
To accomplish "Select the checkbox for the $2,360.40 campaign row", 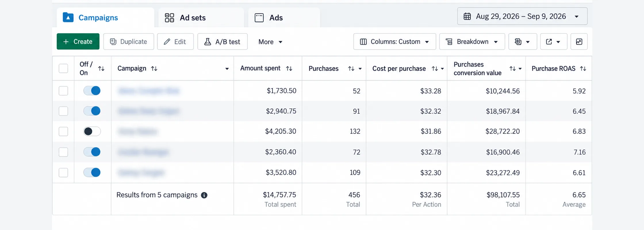I will (x=63, y=152).
